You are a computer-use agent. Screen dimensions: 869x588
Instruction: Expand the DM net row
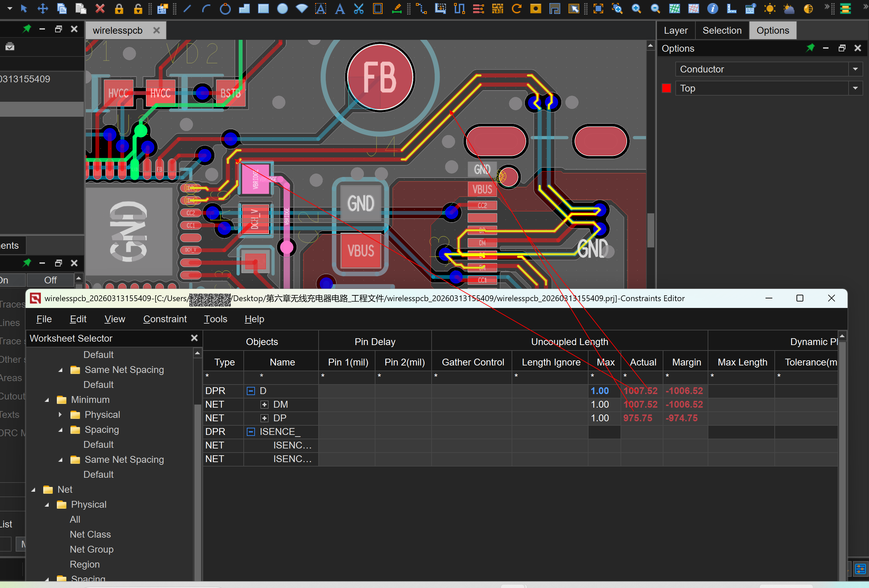point(264,405)
